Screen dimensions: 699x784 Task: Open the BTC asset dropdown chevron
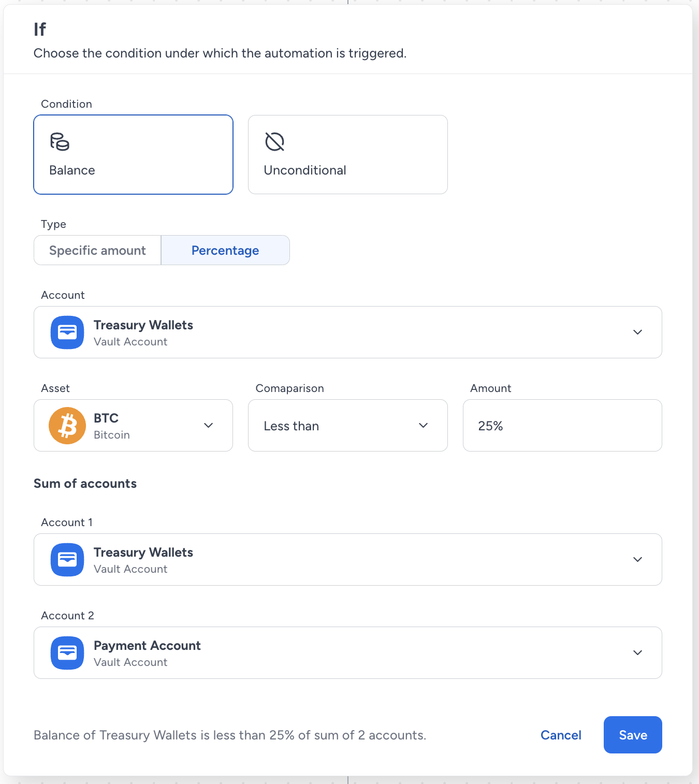pos(209,426)
